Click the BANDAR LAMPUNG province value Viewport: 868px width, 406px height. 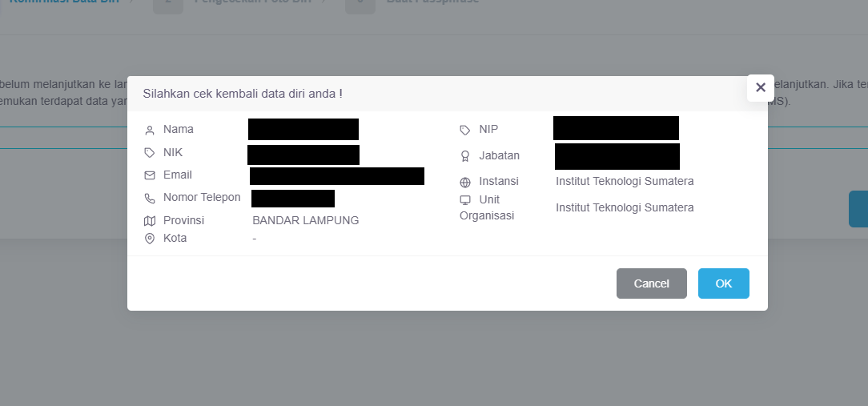pos(306,220)
